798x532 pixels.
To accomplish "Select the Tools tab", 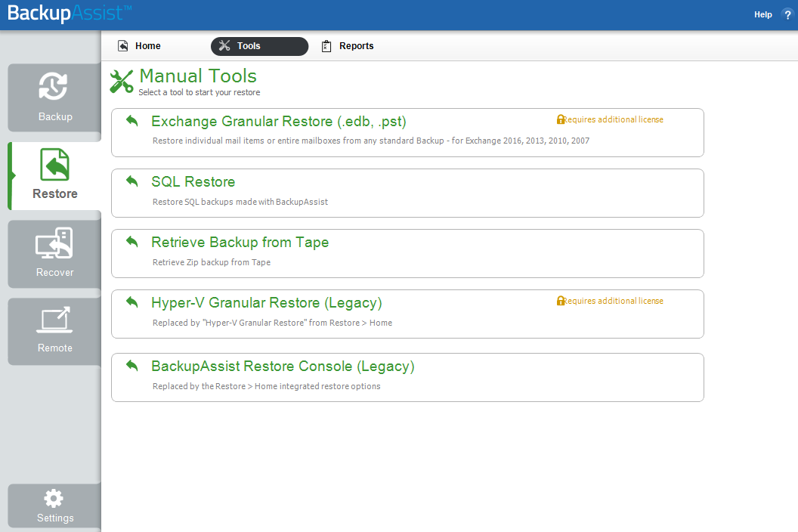I will 259,46.
